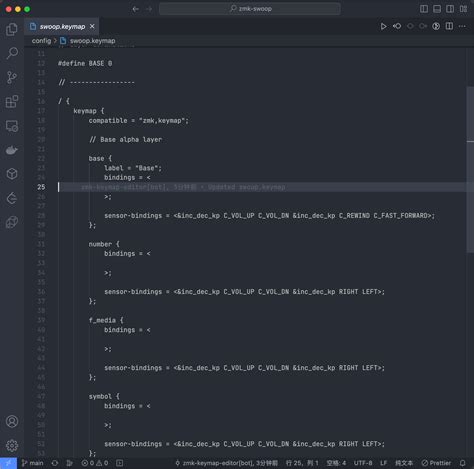Click the 'keymap {' line
This screenshot has width=474, height=469.
point(89,111)
